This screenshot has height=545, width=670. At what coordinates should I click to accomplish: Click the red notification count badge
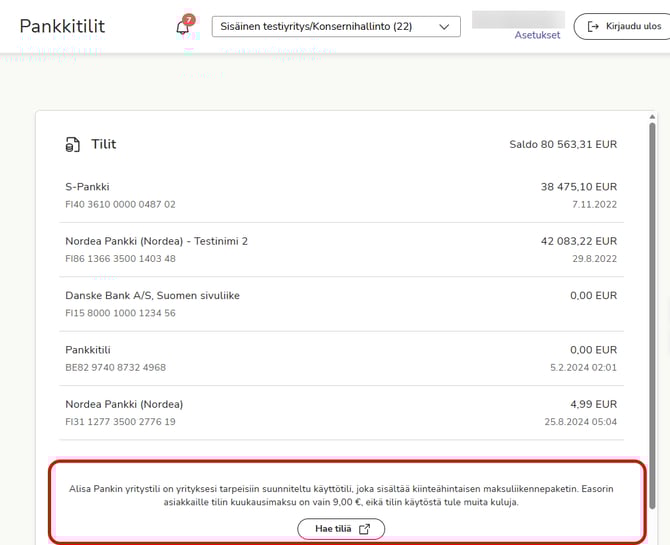click(188, 19)
